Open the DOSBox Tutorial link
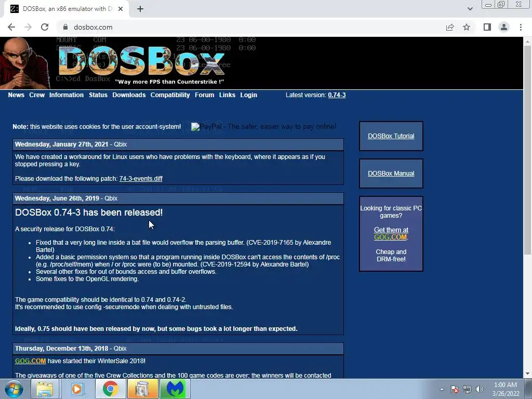Image resolution: width=532 pixels, height=399 pixels. [391, 136]
